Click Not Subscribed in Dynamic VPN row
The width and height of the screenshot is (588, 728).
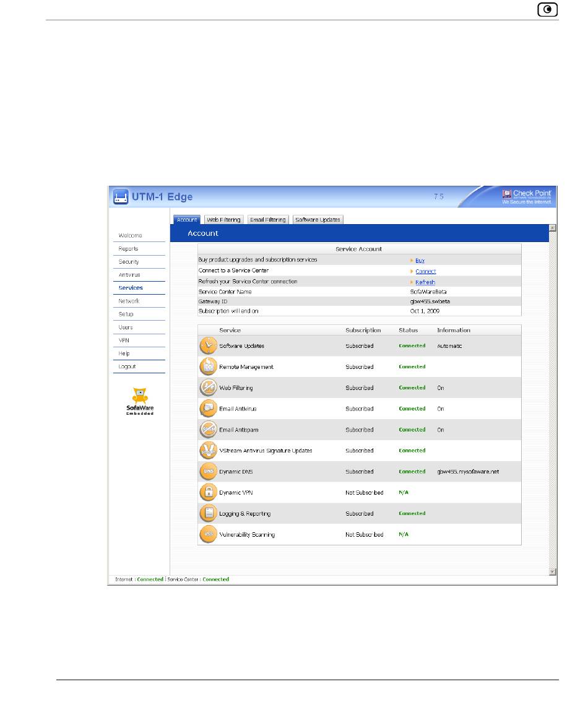[365, 493]
